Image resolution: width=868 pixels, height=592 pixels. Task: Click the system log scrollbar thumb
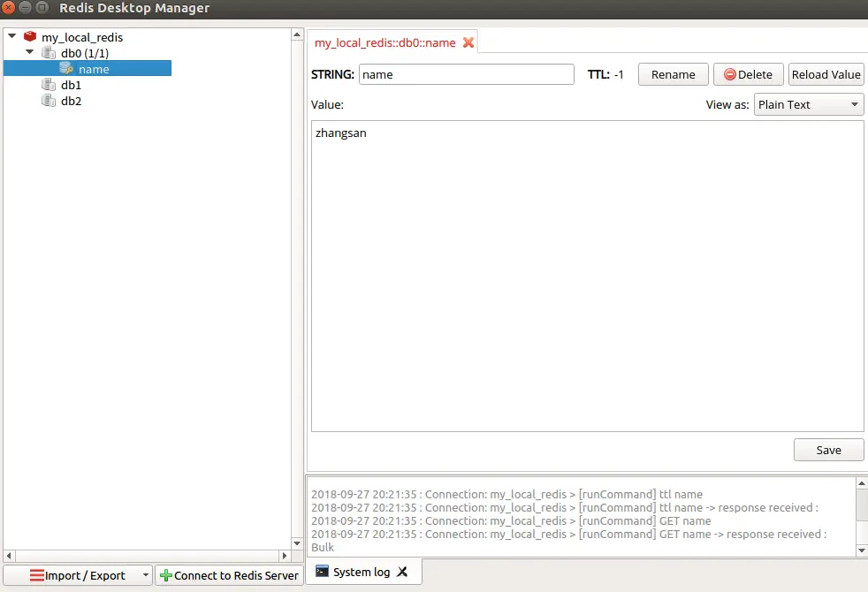coord(862,505)
